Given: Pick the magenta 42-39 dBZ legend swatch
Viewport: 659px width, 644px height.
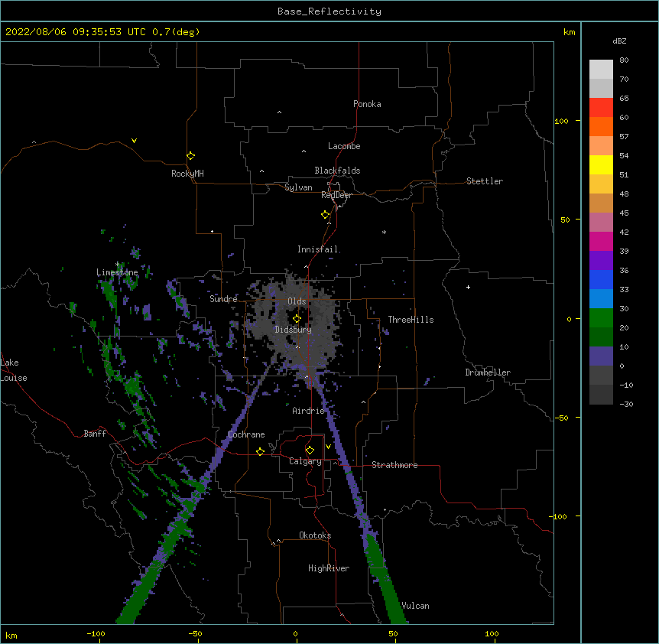Looking at the screenshot, I should (x=601, y=241).
